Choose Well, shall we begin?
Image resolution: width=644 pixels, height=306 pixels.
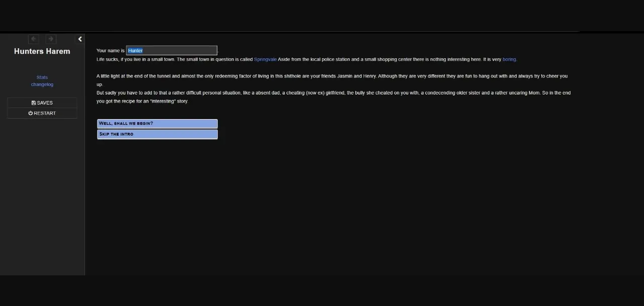point(157,123)
